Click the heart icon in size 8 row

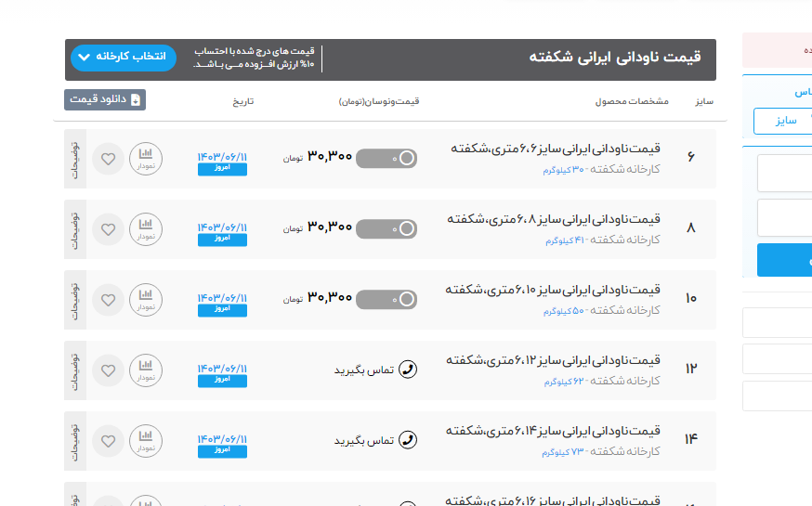click(x=109, y=229)
